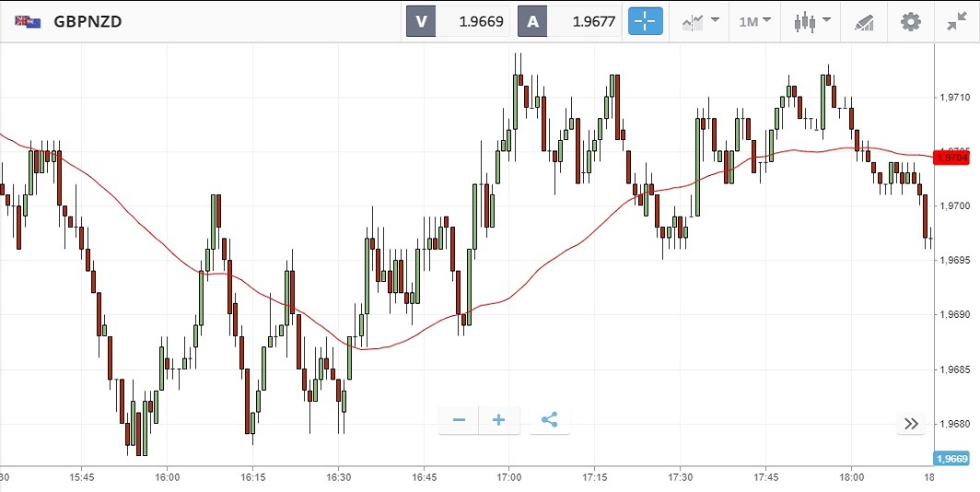980x492 pixels.
Task: Open the candlestick chart type dropdown
Action: tap(812, 21)
